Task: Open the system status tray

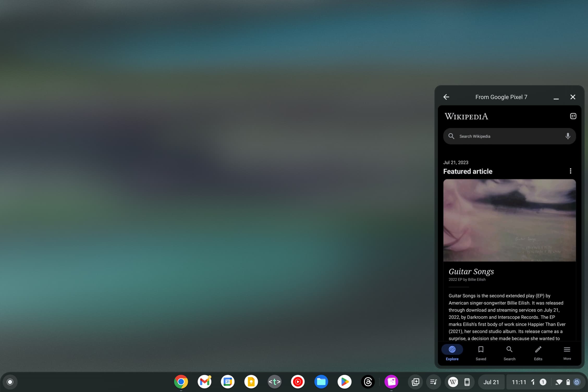Action: 563,382
